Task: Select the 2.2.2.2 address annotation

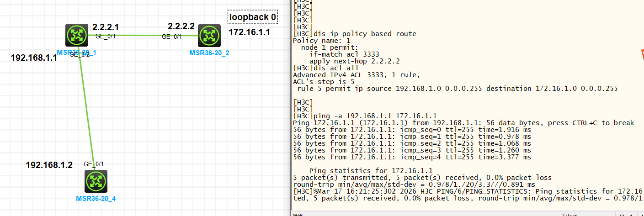Action: pyautogui.click(x=181, y=26)
